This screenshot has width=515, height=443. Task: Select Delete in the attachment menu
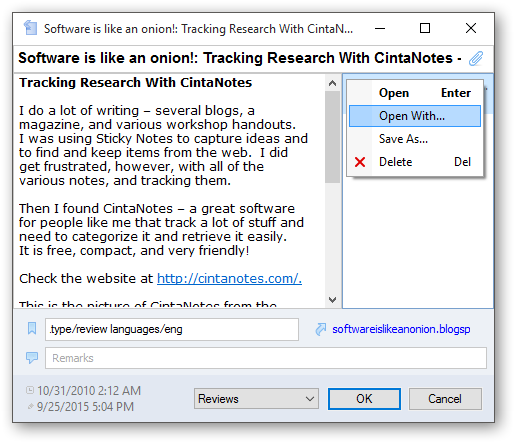coord(415,162)
